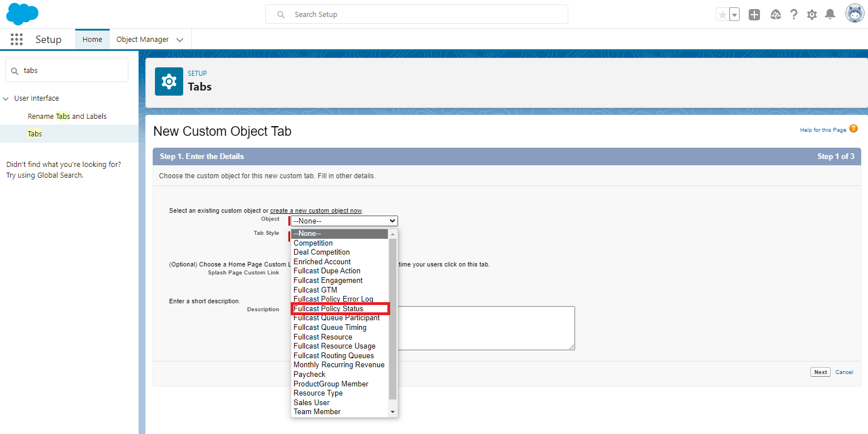868x434 pixels.
Task: Open the Trailhead guidance icon
Action: [x=776, y=15]
